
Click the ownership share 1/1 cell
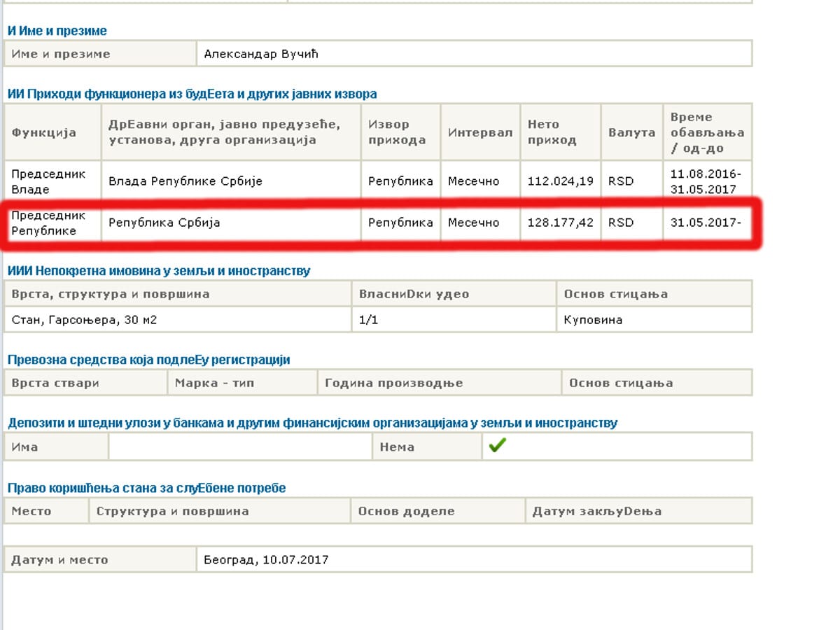(x=368, y=320)
